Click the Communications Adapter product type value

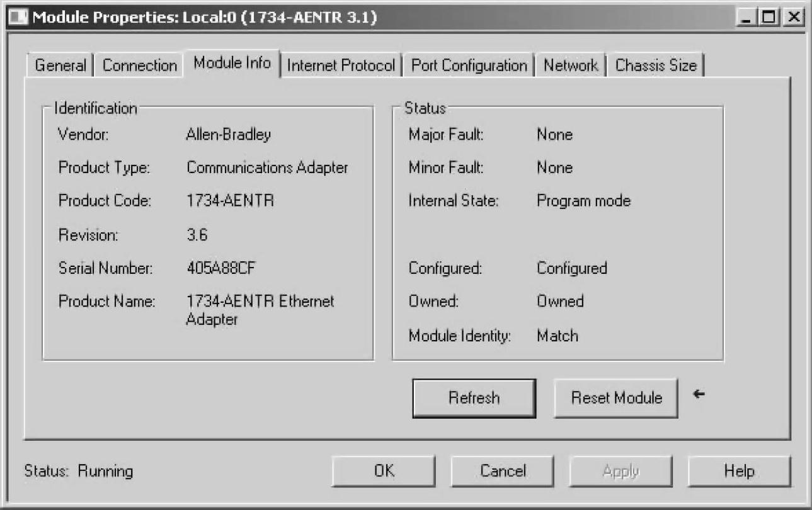[x=267, y=168]
